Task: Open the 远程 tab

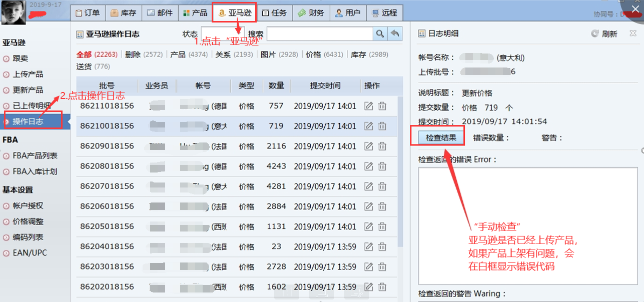Action: pyautogui.click(x=384, y=13)
